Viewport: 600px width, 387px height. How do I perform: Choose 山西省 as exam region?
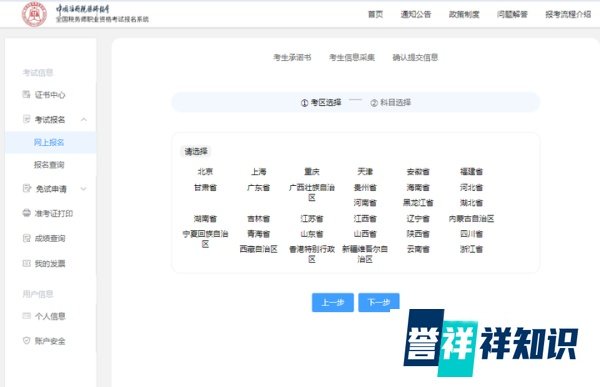click(365, 234)
